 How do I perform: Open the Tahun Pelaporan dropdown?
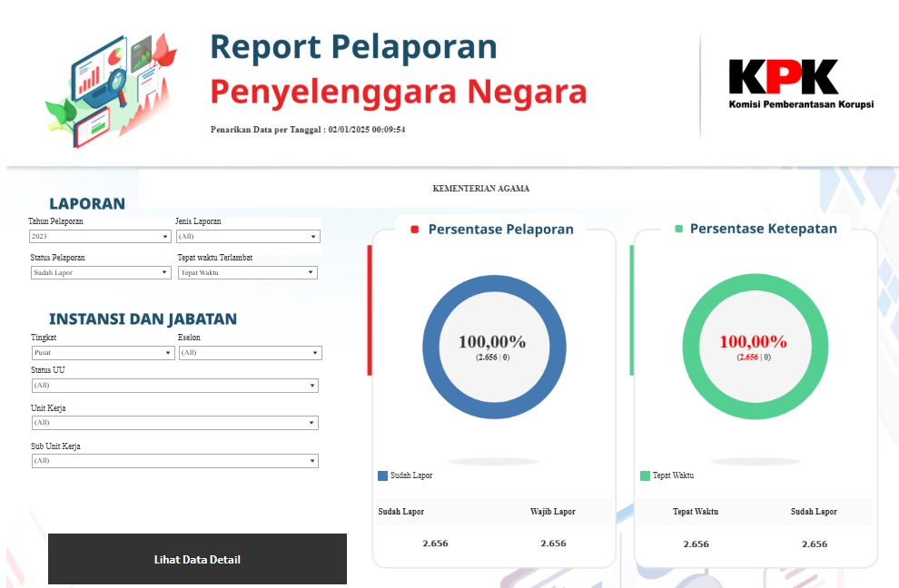[98, 236]
